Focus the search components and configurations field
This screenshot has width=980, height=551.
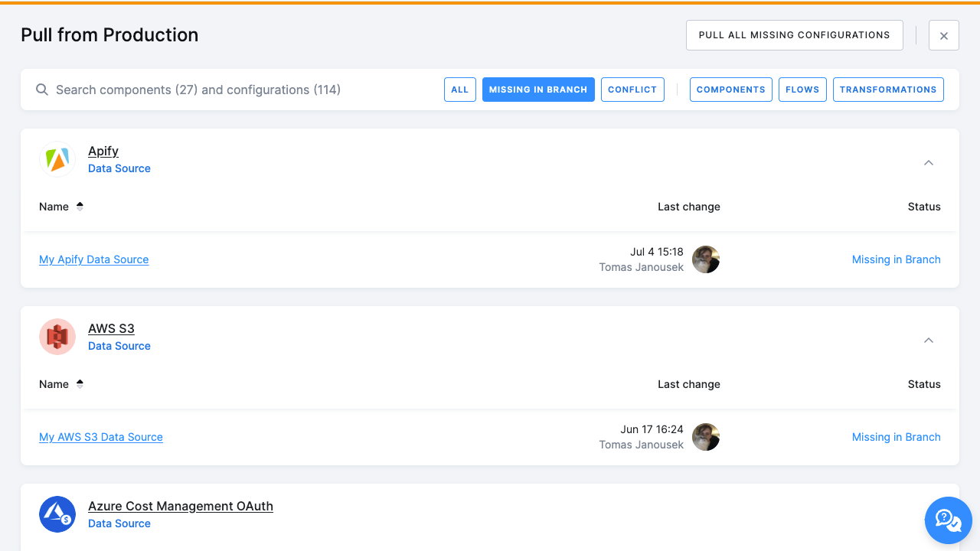(x=245, y=90)
